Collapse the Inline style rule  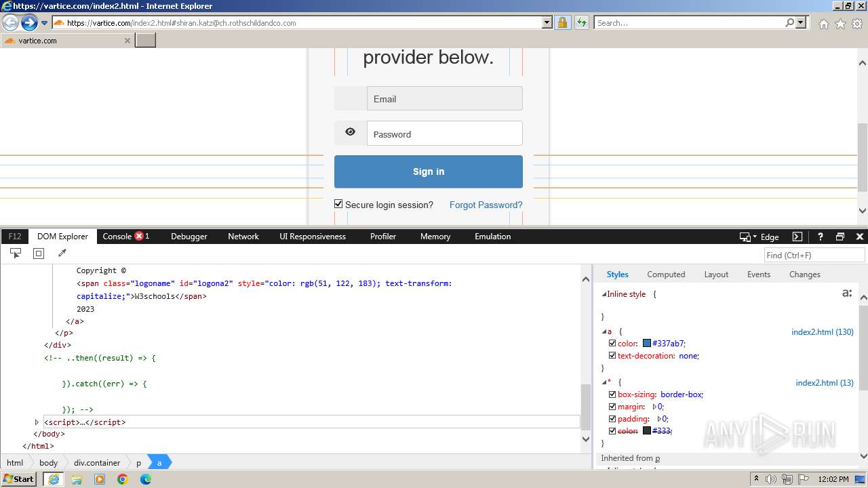(604, 295)
